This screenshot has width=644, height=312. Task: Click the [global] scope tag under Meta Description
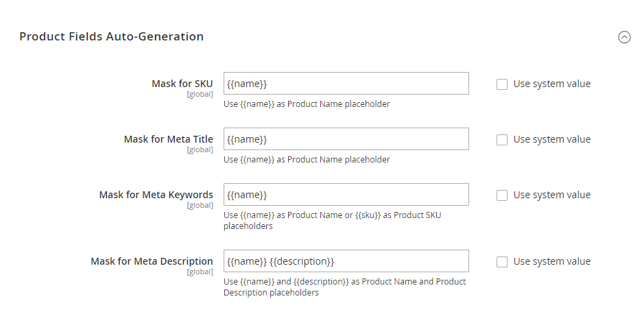(x=200, y=272)
